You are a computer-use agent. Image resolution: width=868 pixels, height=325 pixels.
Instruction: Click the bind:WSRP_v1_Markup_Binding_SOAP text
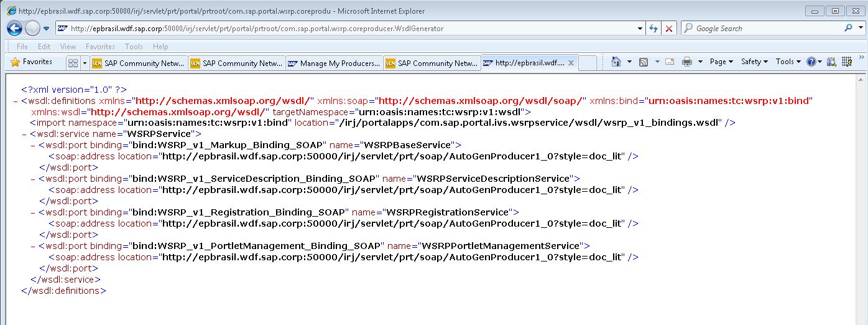click(x=226, y=146)
